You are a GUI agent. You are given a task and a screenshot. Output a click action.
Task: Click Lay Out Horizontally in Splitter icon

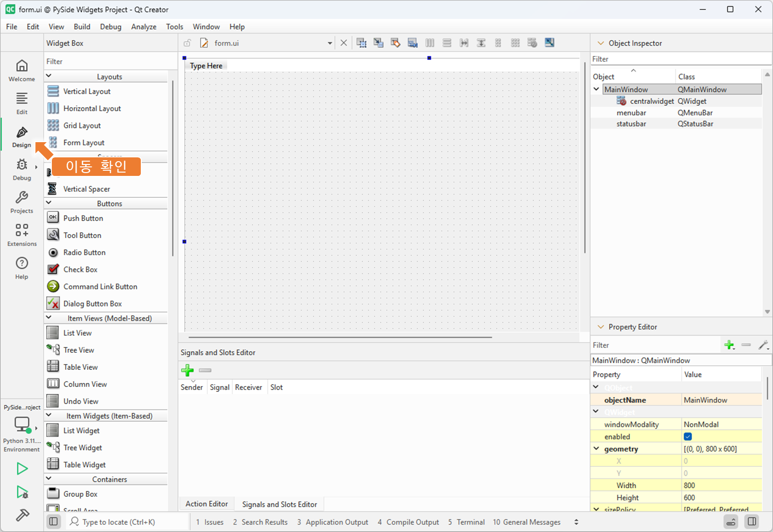(x=464, y=43)
